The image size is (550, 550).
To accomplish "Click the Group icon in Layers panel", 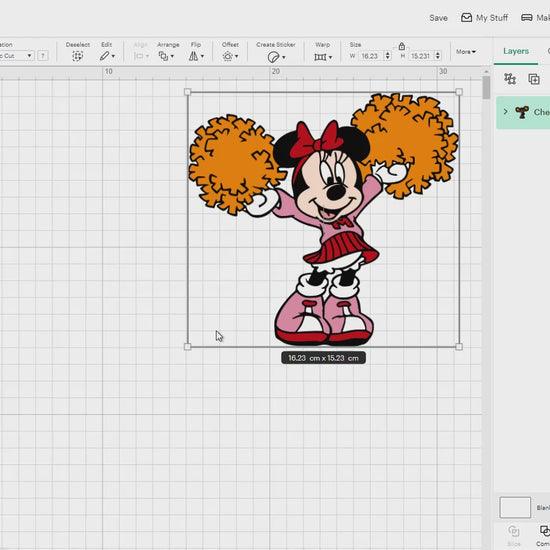I will click(510, 79).
